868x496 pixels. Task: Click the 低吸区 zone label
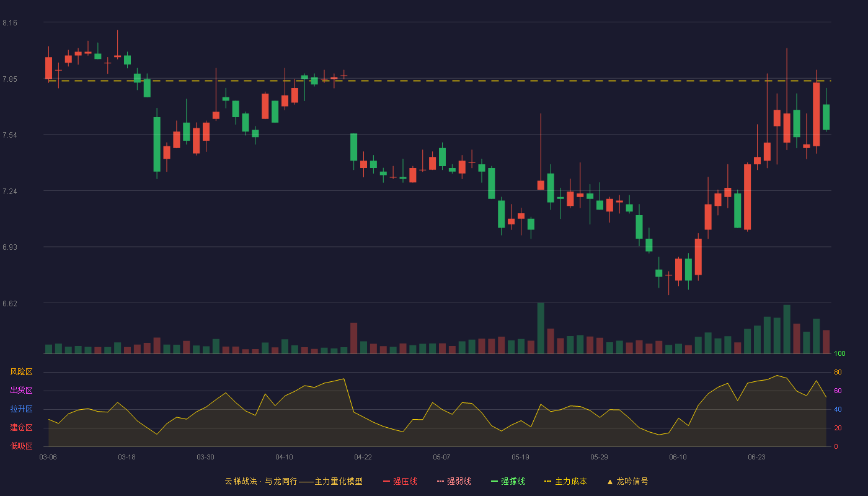[21, 446]
